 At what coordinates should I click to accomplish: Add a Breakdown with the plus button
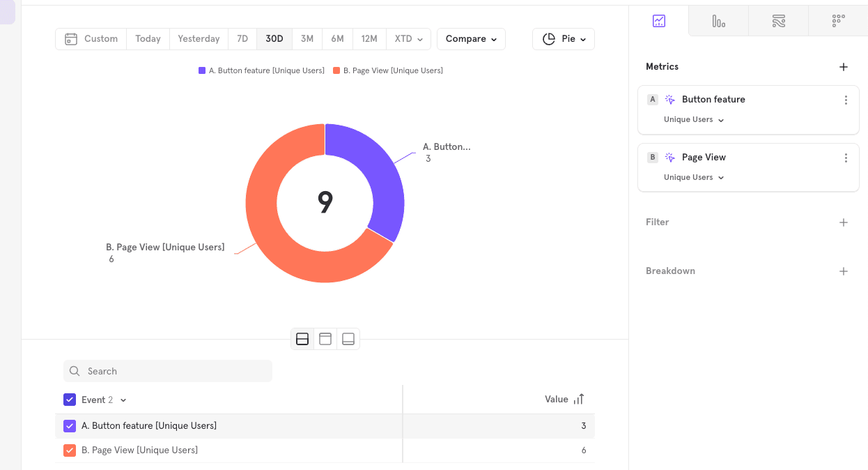point(844,271)
